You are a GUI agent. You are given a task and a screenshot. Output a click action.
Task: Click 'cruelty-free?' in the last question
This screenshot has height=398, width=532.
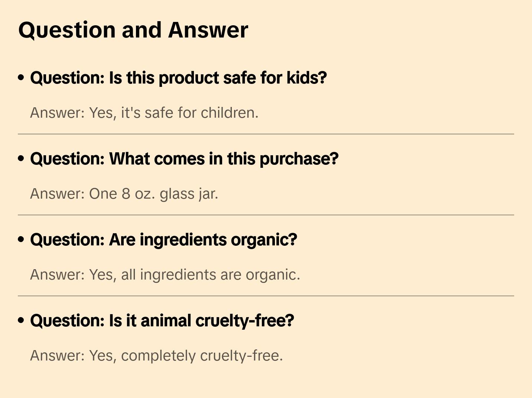click(244, 321)
